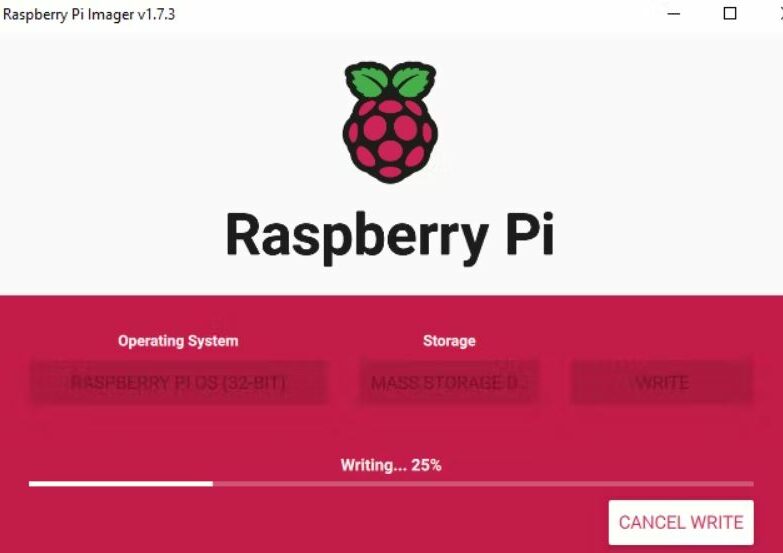The height and width of the screenshot is (553, 783).
Task: Click the "Writing... 25%" status text
Action: (391, 466)
